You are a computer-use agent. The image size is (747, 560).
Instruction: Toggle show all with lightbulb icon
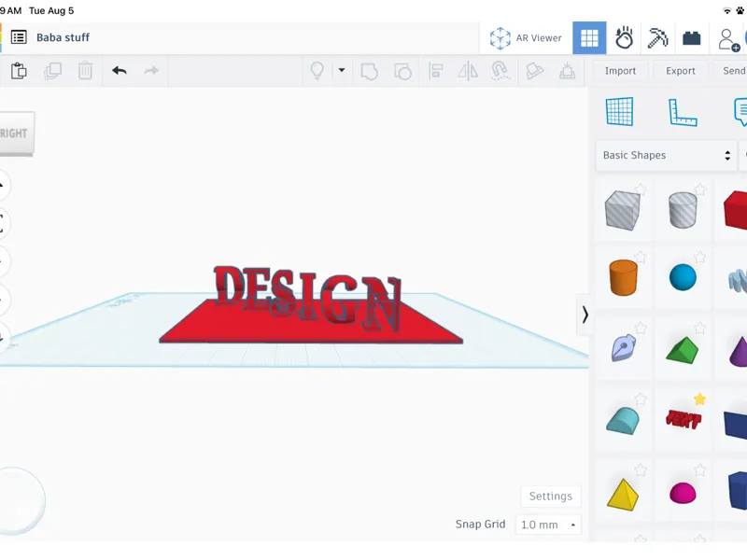pos(317,71)
